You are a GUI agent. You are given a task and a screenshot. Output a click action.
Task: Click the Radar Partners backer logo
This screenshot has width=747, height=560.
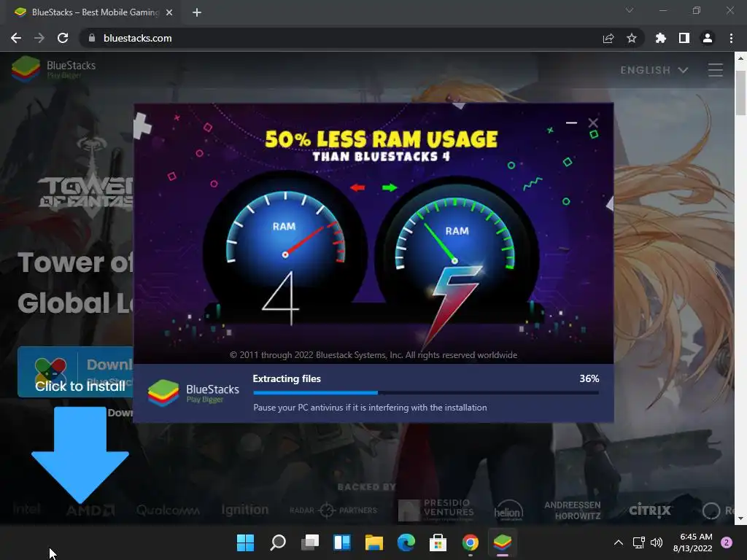coord(333,510)
